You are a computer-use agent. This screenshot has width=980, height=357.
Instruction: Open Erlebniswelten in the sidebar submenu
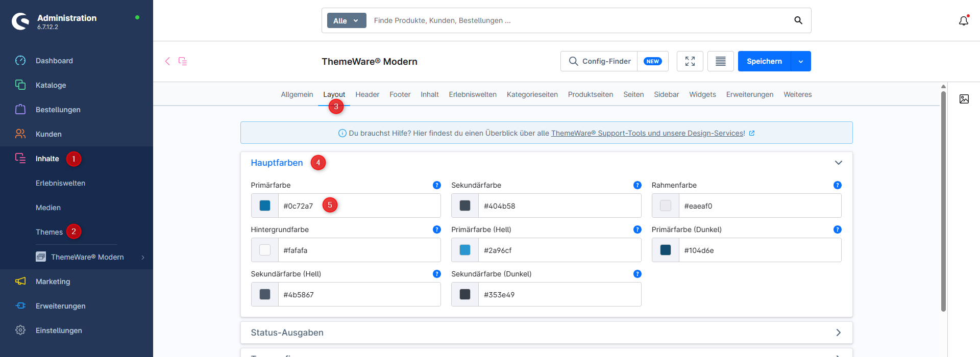click(60, 183)
